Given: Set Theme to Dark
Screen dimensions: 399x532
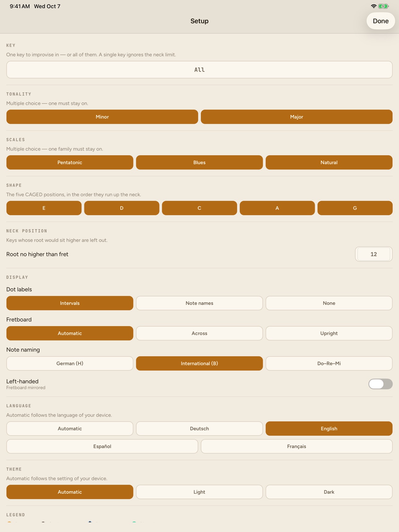Looking at the screenshot, I should (x=329, y=492).
